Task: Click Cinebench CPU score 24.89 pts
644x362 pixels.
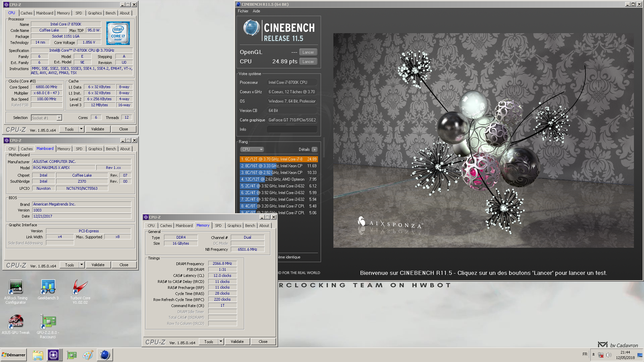Action: [284, 62]
